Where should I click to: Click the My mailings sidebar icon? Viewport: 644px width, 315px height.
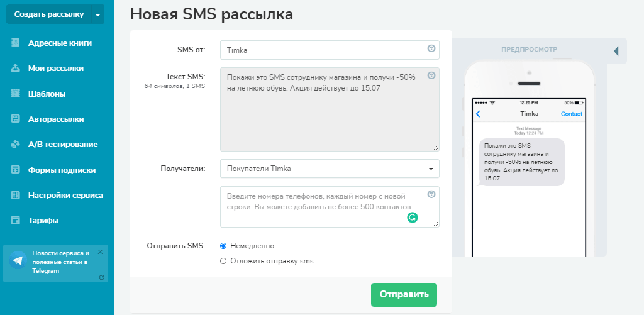[x=16, y=69]
